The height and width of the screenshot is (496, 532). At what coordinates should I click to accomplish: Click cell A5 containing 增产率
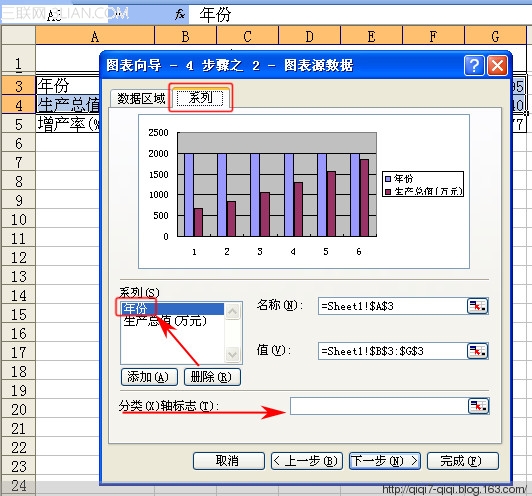pos(68,124)
